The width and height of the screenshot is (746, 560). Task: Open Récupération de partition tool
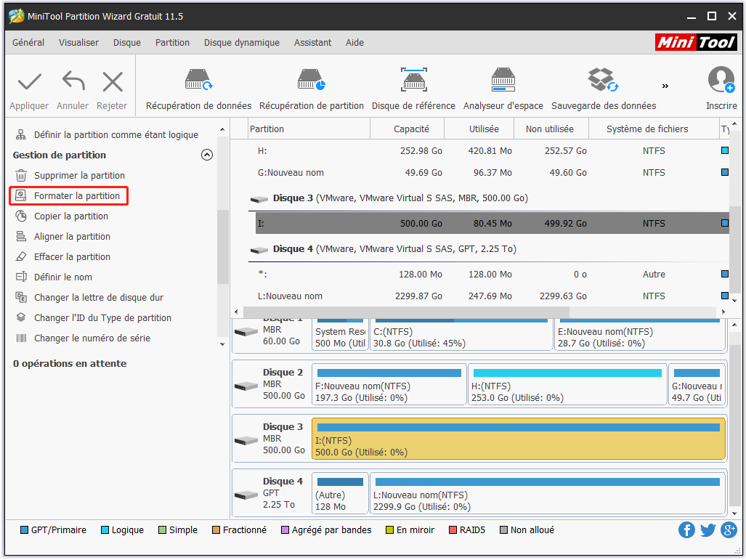311,90
